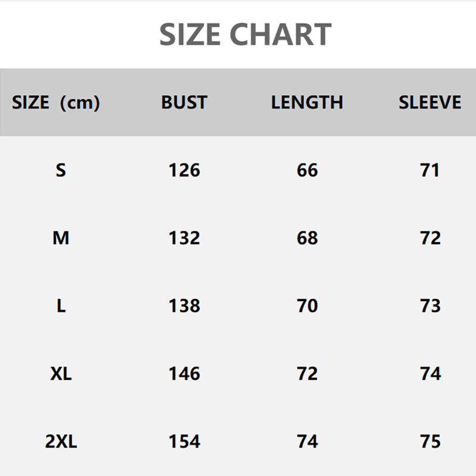Select the M size row label
Viewport: 476px width, 476px height.
coord(61,239)
